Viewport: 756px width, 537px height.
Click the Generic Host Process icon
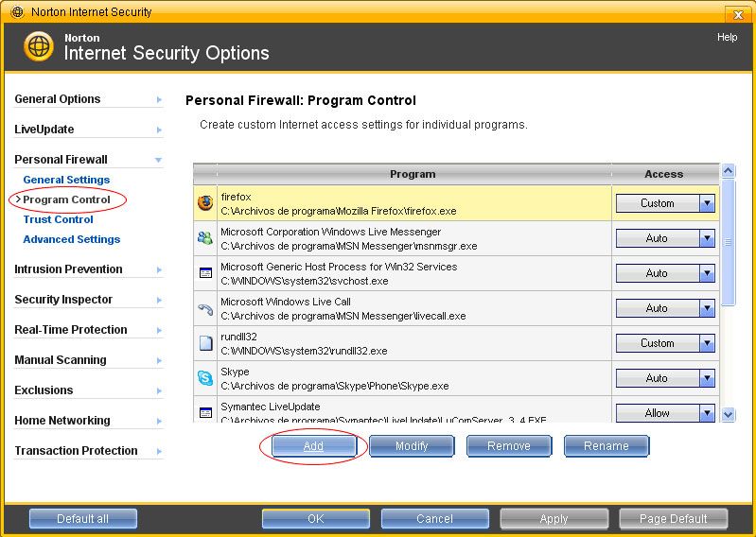[205, 273]
